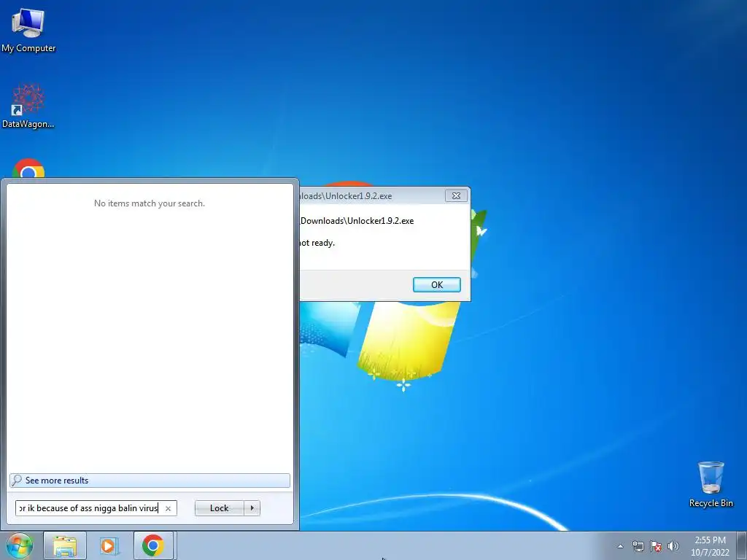Switch to Chrome on the taskbar
Viewport: 747px width, 560px height.
(153, 545)
